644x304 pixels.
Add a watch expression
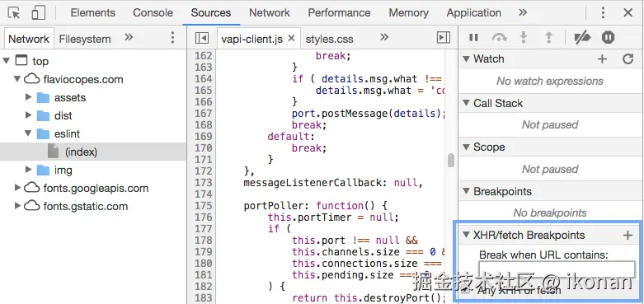(x=602, y=59)
